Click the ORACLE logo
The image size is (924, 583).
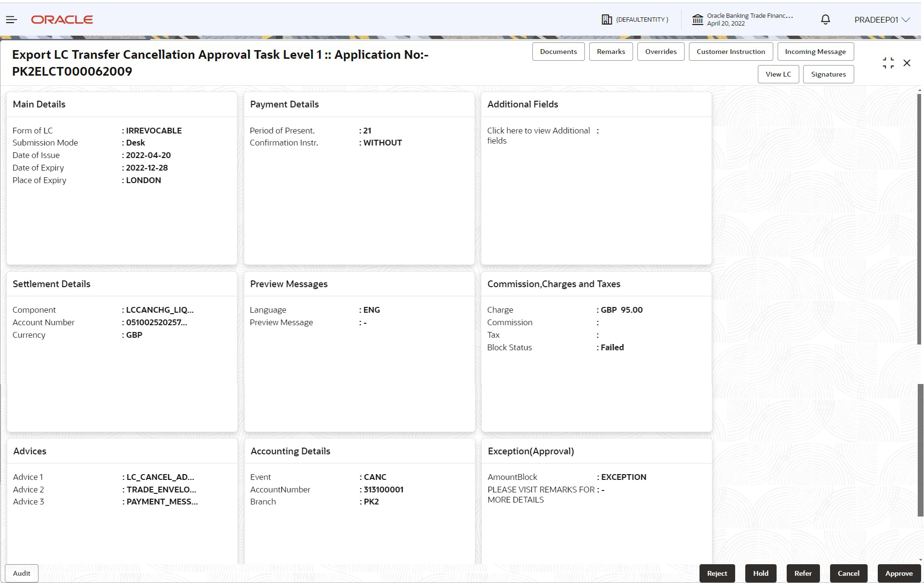pos(62,19)
